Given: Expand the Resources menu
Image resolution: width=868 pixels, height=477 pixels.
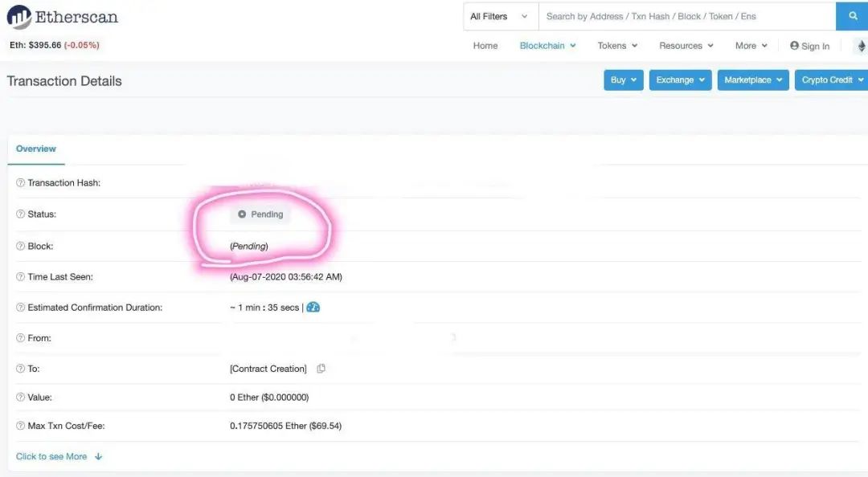Looking at the screenshot, I should [x=686, y=46].
